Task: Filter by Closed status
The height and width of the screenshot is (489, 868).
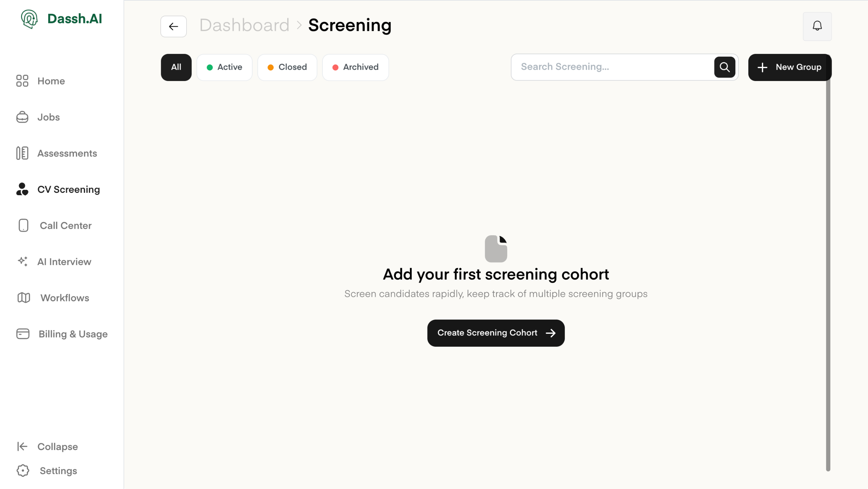Action: coord(287,67)
